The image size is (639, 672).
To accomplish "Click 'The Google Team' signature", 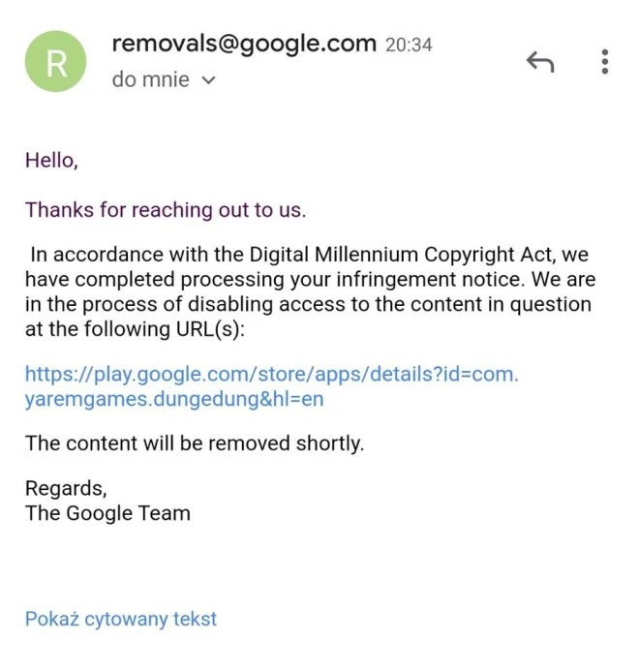I will (107, 513).
